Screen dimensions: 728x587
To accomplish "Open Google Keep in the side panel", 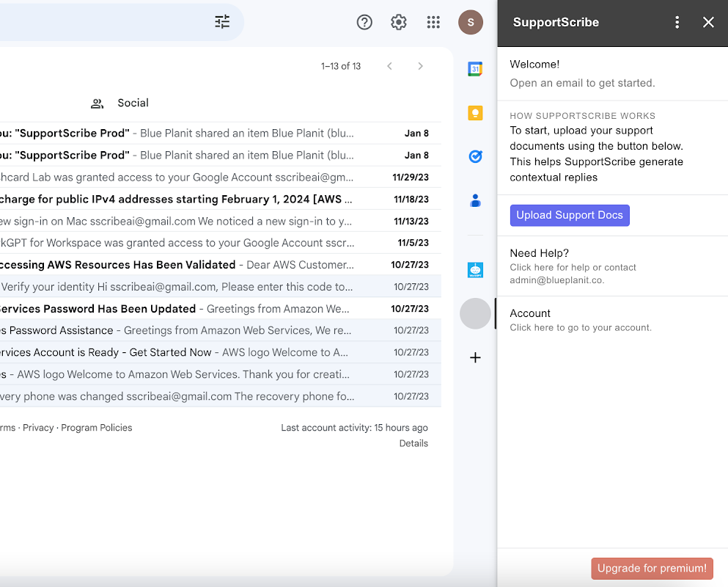I will (475, 113).
